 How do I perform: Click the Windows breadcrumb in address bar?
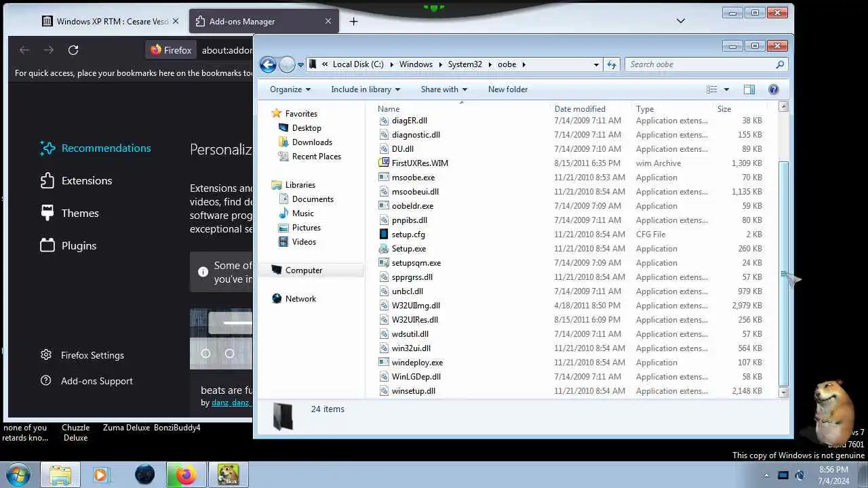[416, 64]
